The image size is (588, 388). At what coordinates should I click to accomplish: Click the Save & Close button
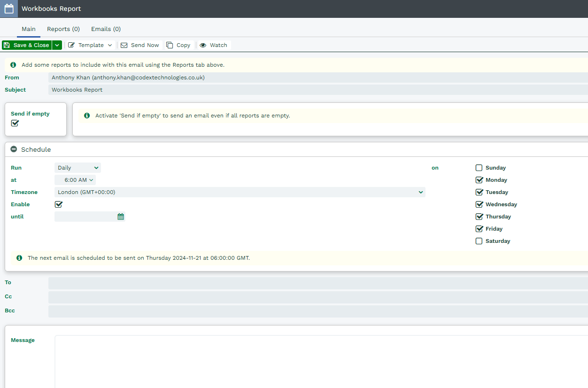pyautogui.click(x=27, y=45)
